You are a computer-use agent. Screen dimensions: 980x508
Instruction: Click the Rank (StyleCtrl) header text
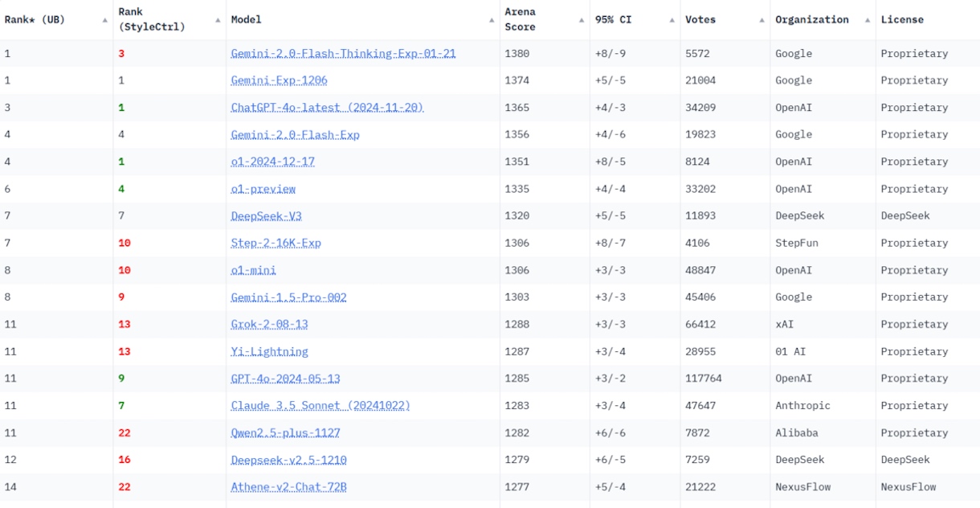tap(152, 20)
